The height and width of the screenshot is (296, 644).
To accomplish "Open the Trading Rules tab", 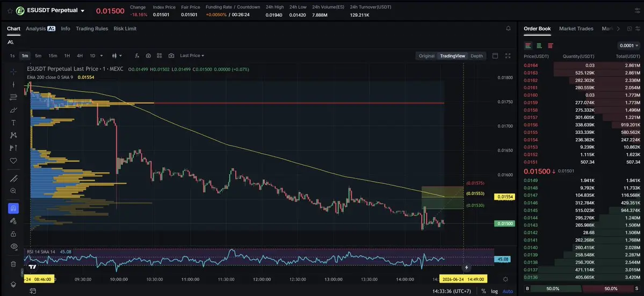I will point(92,28).
